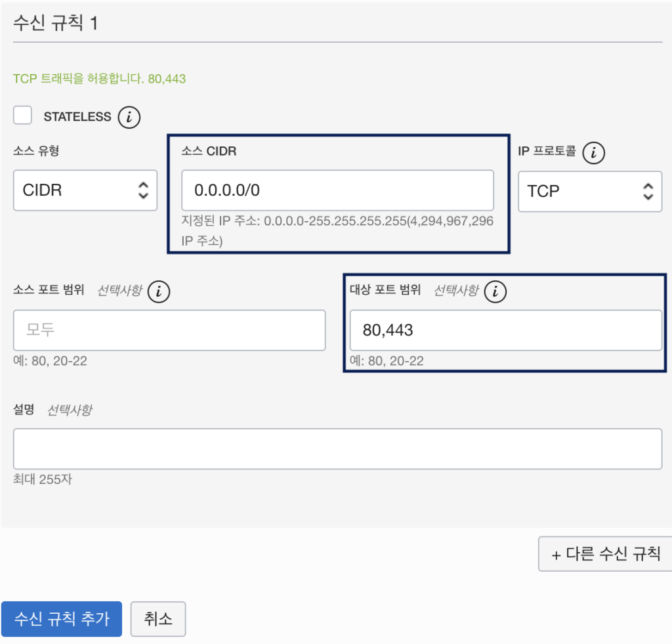Image resolution: width=672 pixels, height=644 pixels.
Task: Open the 대상 포트 범위 info icon
Action: click(495, 291)
